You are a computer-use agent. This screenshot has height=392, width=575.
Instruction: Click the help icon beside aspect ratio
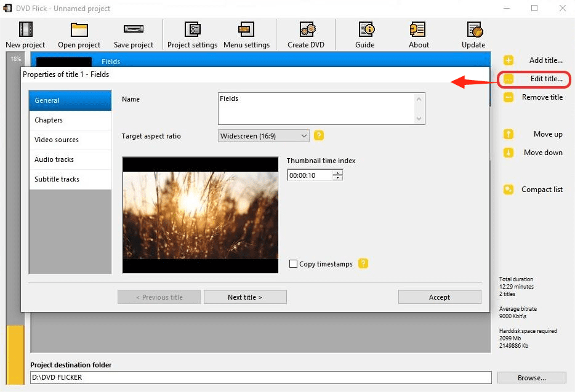pos(319,136)
